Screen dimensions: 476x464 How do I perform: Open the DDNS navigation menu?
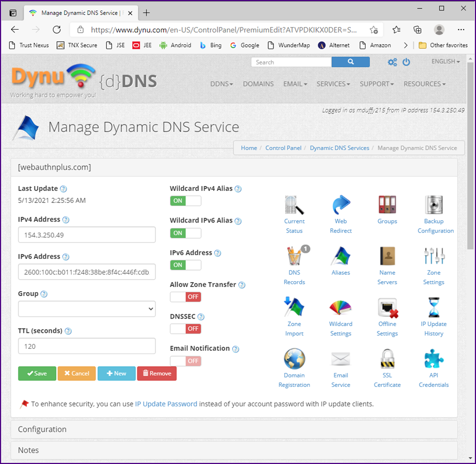(222, 83)
